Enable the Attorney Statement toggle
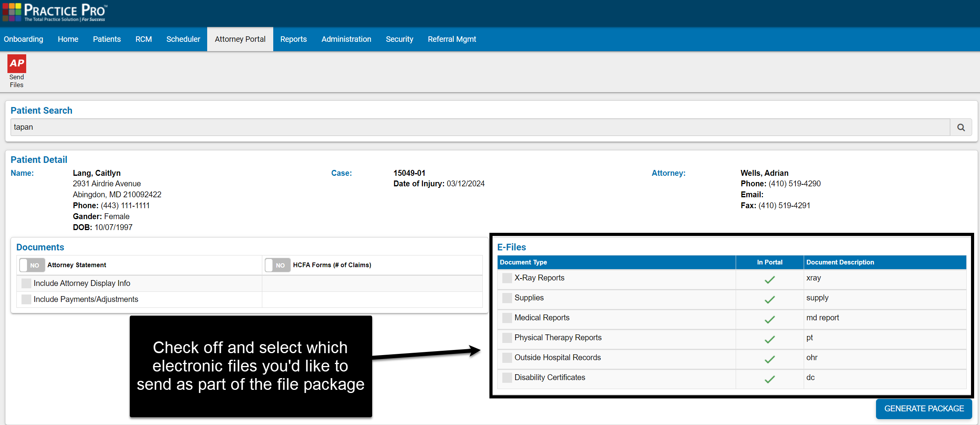 click(x=32, y=265)
